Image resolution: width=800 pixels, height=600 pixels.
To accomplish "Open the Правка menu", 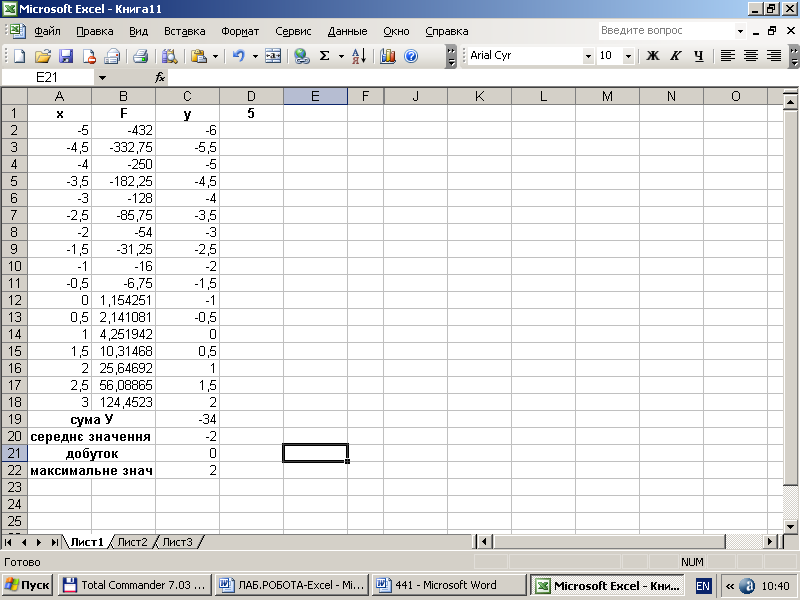I will coord(94,31).
